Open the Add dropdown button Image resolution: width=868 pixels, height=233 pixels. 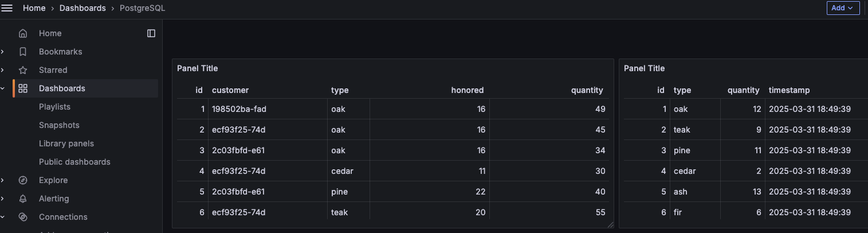843,8
